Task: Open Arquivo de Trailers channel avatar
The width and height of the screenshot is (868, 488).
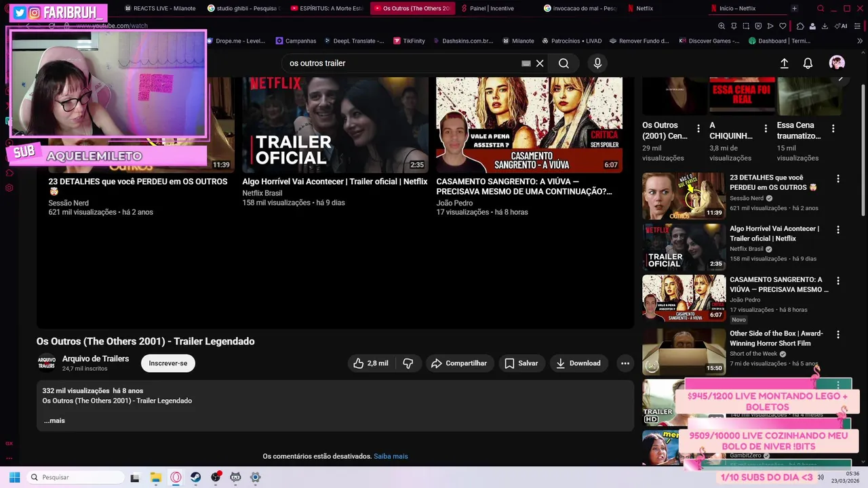Action: point(46,363)
